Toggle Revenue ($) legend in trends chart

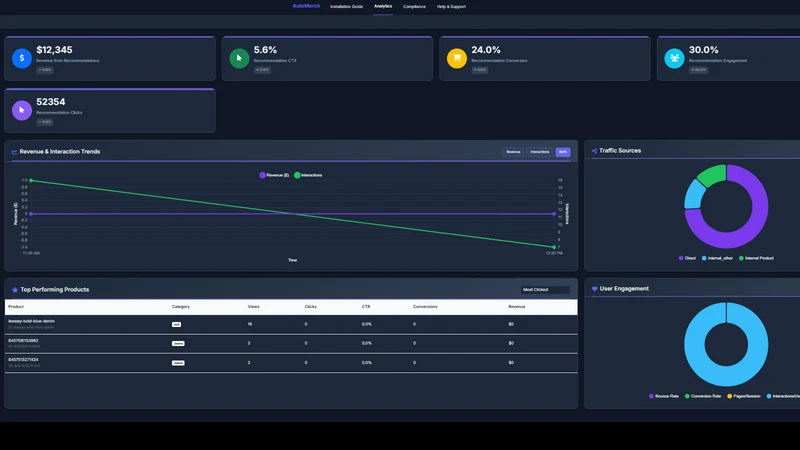(274, 175)
